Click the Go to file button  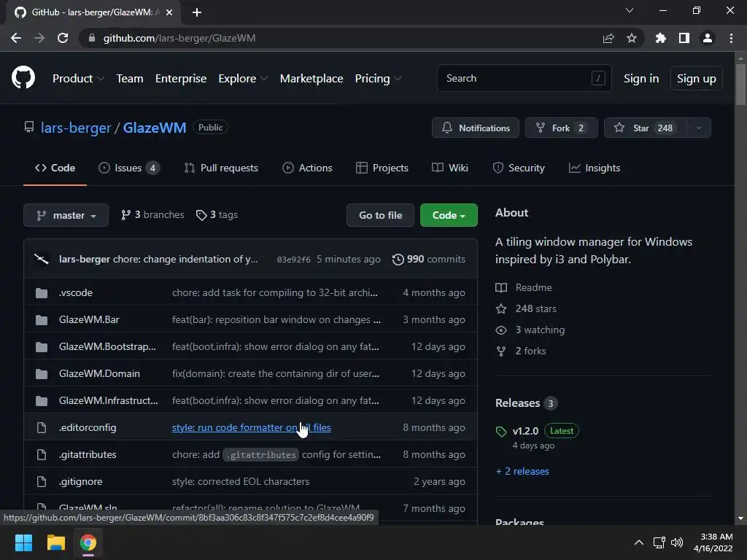coord(380,215)
